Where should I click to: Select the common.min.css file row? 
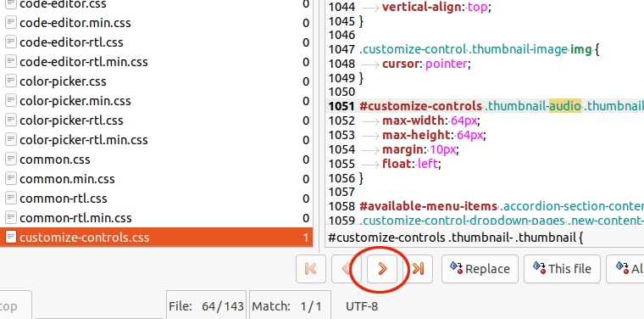[x=156, y=179]
